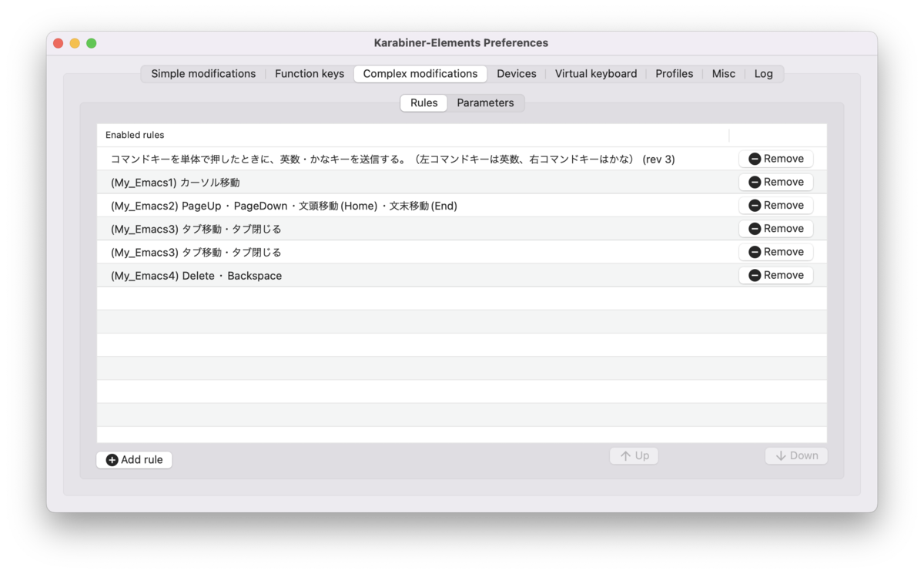924x574 pixels.
Task: Switch to the Function keys tab
Action: pos(310,74)
